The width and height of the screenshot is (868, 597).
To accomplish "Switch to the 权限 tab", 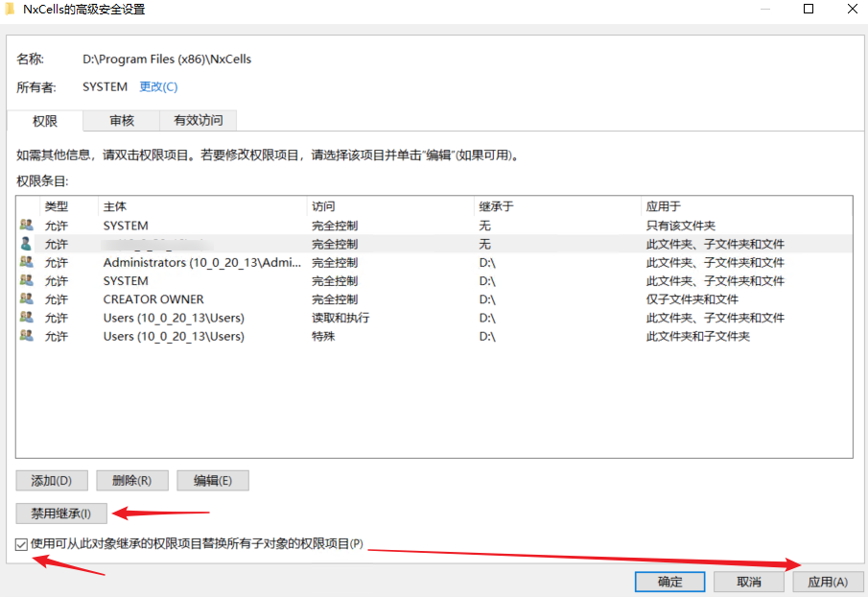I will 45,121.
